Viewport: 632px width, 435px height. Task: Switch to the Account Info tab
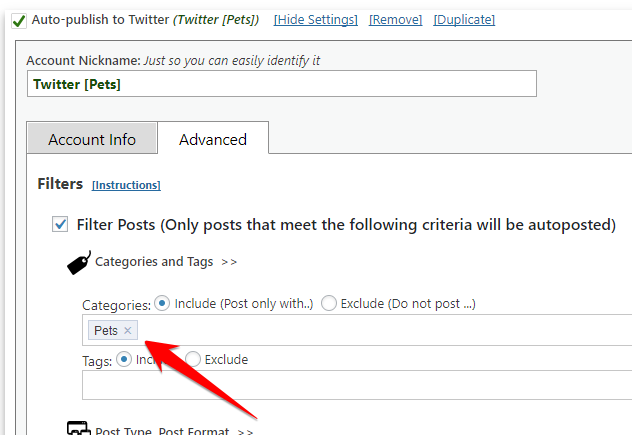(92, 140)
